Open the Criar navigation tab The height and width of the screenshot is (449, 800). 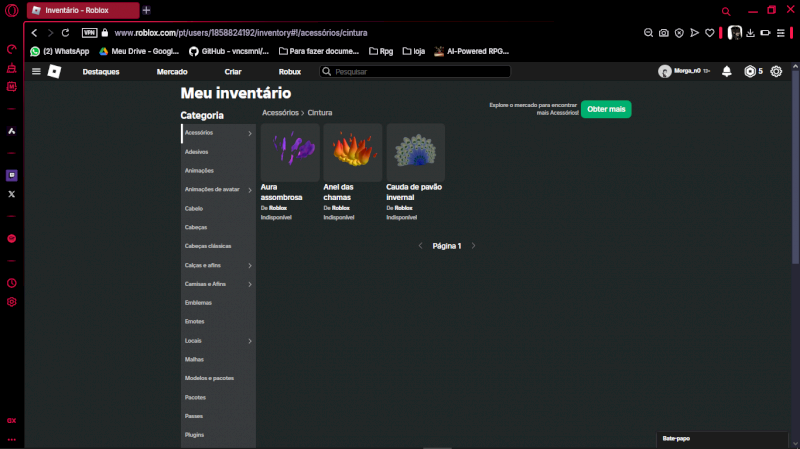[233, 71]
